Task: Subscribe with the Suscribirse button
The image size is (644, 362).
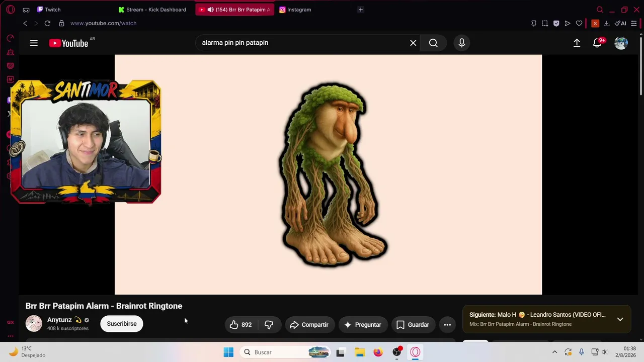Action: point(122,324)
